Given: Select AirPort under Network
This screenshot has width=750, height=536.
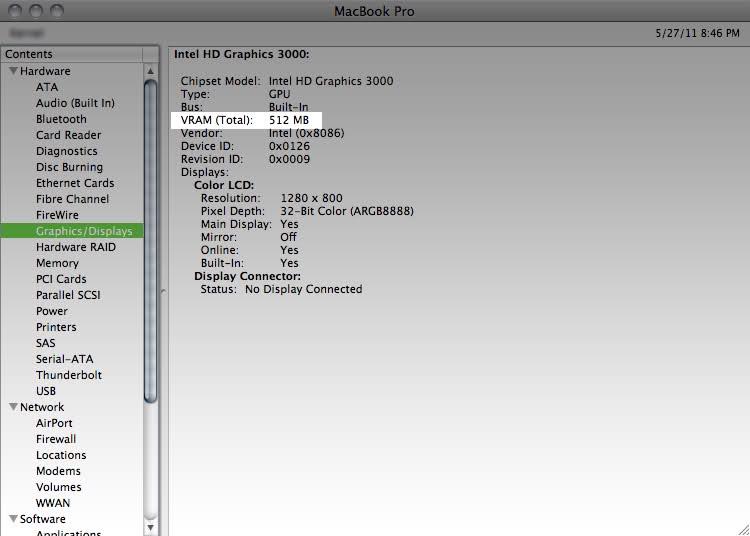Looking at the screenshot, I should pos(54,423).
